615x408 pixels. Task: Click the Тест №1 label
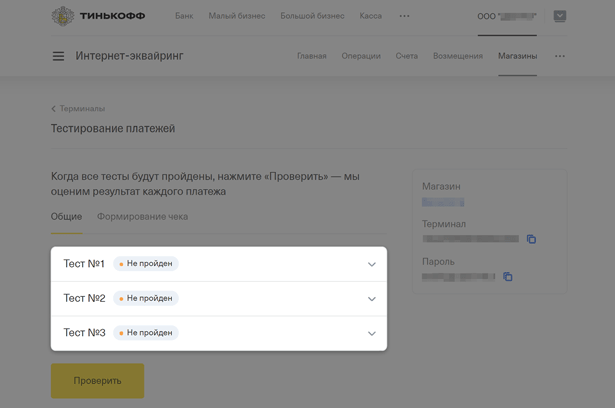(84, 264)
